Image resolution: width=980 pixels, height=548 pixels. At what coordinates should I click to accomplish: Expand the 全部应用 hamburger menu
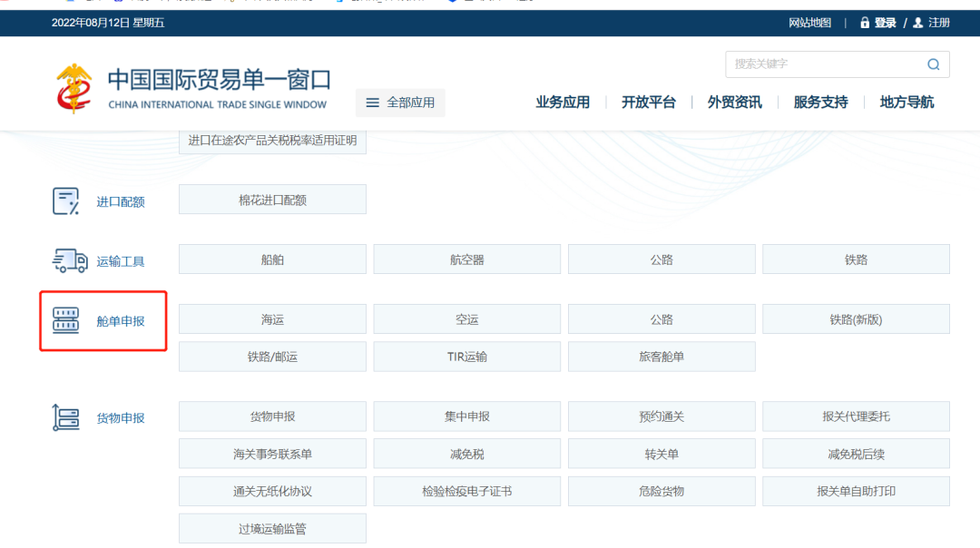400,103
